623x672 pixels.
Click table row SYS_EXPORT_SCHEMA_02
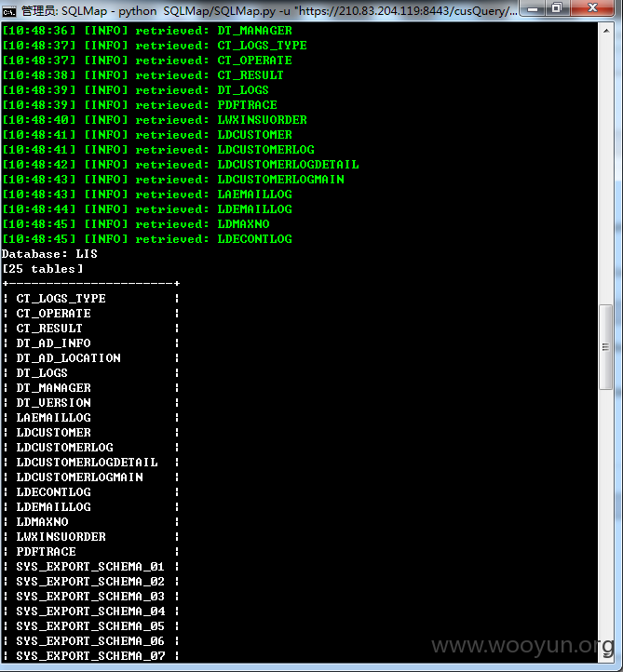click(x=91, y=582)
